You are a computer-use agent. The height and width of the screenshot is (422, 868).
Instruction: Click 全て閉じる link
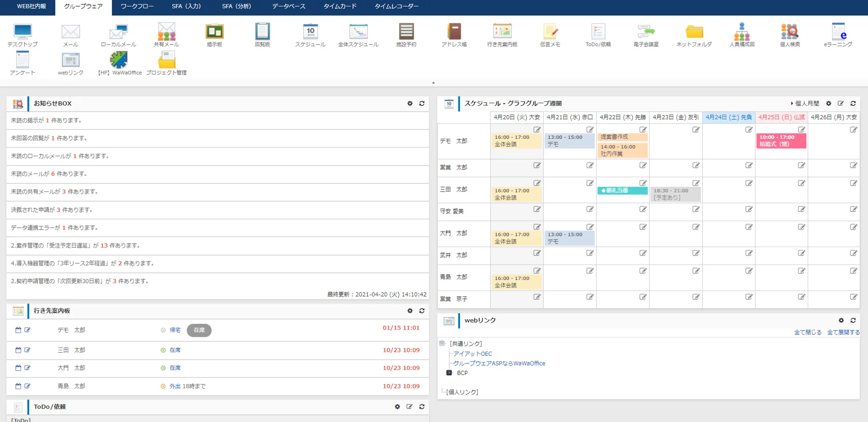pos(808,332)
